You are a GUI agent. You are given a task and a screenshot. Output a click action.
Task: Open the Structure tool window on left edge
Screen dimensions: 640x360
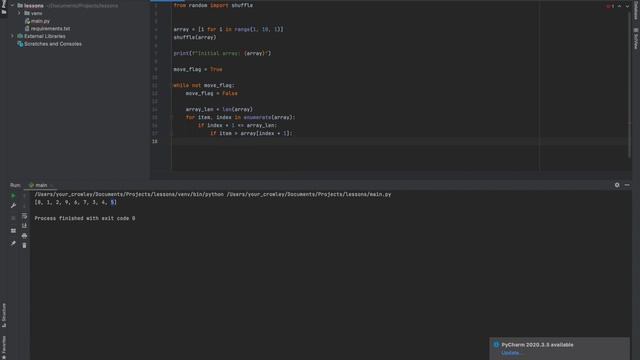click(x=4, y=315)
